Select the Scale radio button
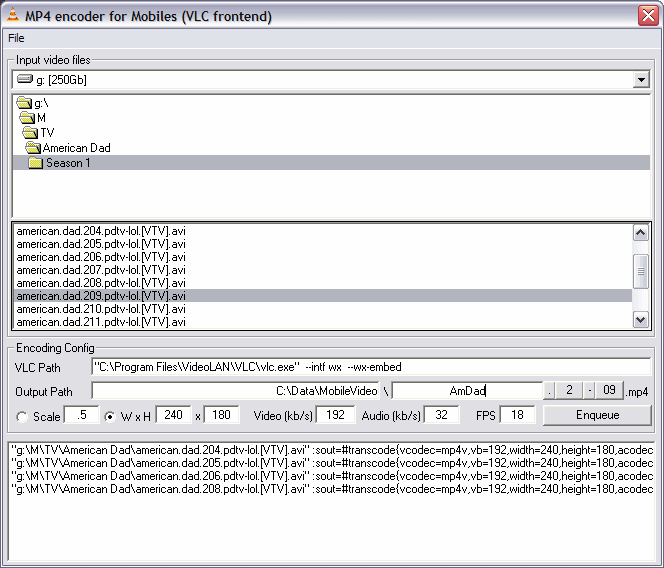Viewport: 664px width, 568px height. [22, 417]
